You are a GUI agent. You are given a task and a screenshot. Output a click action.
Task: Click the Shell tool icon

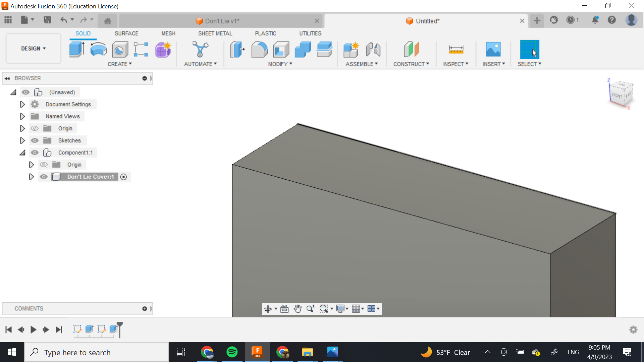click(281, 50)
